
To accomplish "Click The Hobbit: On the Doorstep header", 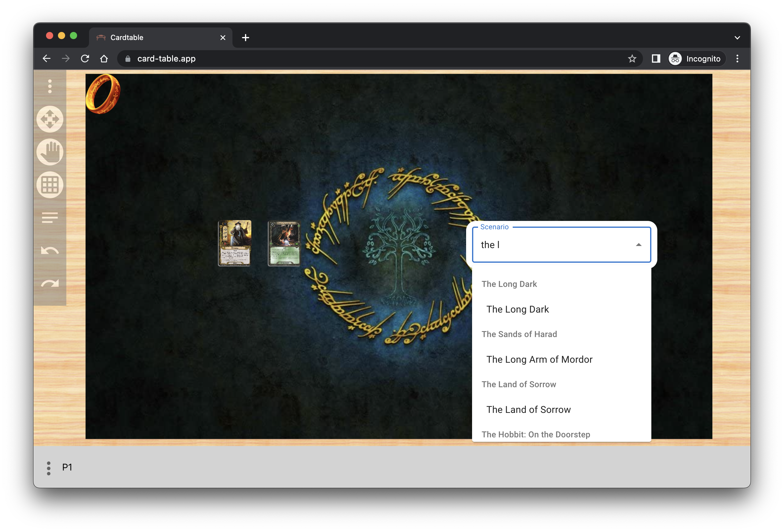I will (536, 434).
